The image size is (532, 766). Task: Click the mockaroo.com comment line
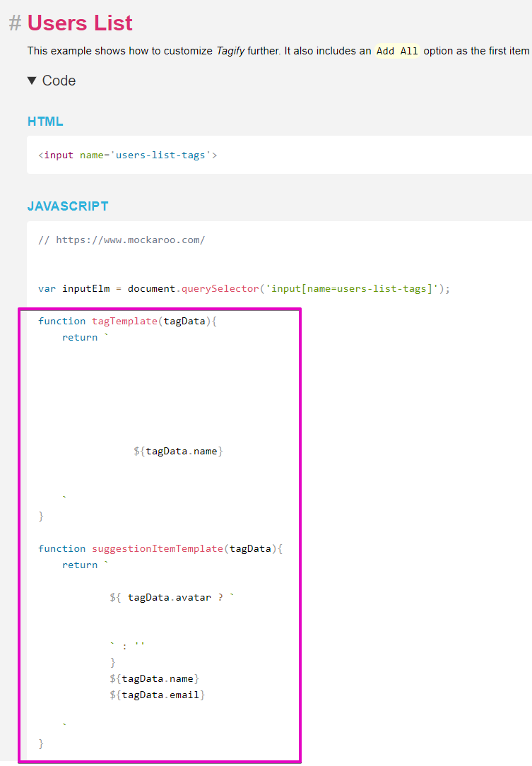pyautogui.click(x=122, y=240)
